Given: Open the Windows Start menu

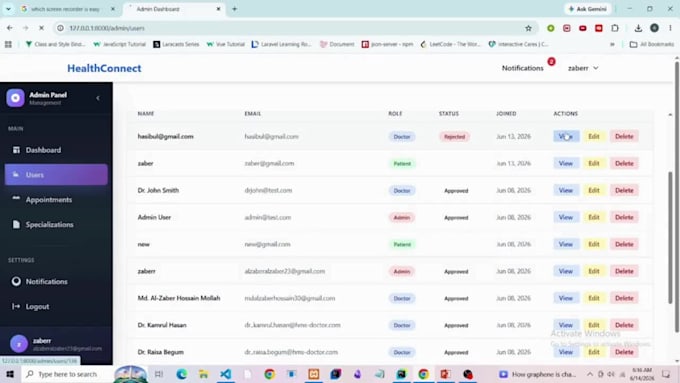Looking at the screenshot, I should 10,374.
